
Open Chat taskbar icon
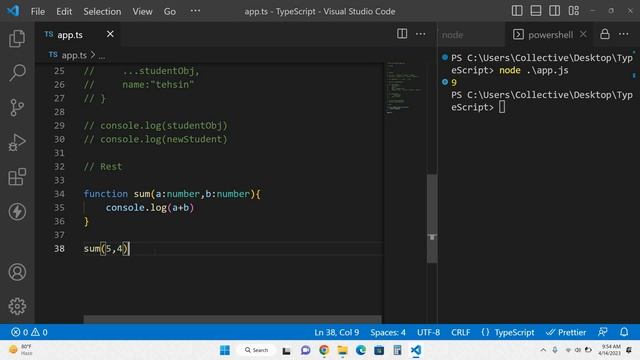(305, 350)
